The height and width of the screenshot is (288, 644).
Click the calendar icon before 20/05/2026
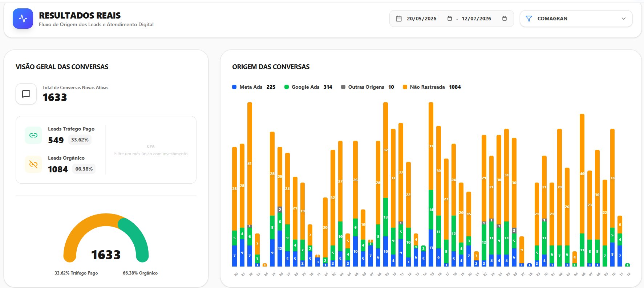(x=398, y=19)
